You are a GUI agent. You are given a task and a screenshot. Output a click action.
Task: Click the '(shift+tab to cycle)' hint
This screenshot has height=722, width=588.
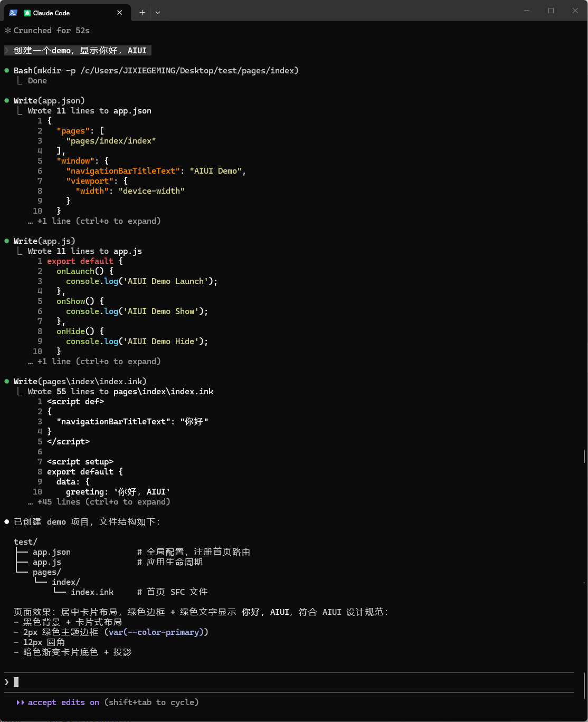coord(151,702)
